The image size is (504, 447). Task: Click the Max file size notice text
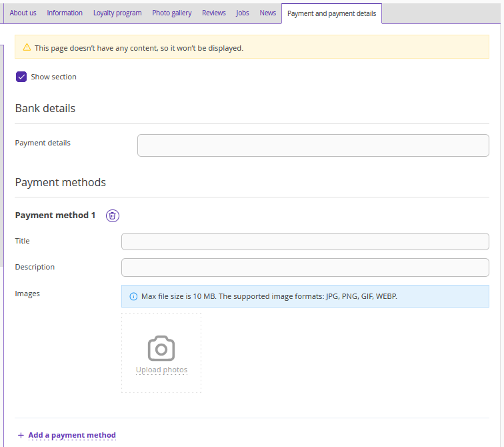[x=269, y=296]
